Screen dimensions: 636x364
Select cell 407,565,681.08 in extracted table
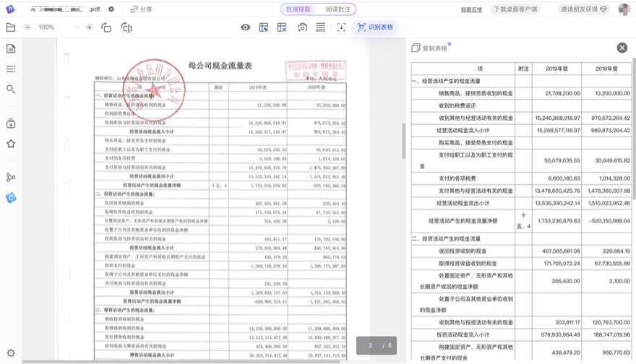pyautogui.click(x=557, y=251)
